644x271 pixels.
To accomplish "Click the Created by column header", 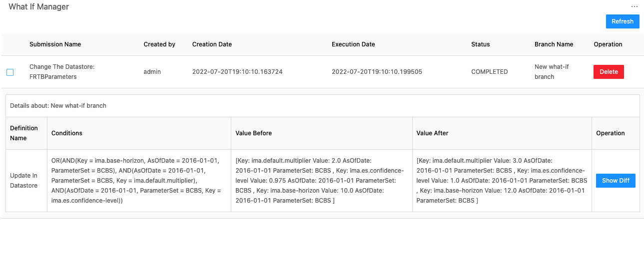I will pos(159,44).
